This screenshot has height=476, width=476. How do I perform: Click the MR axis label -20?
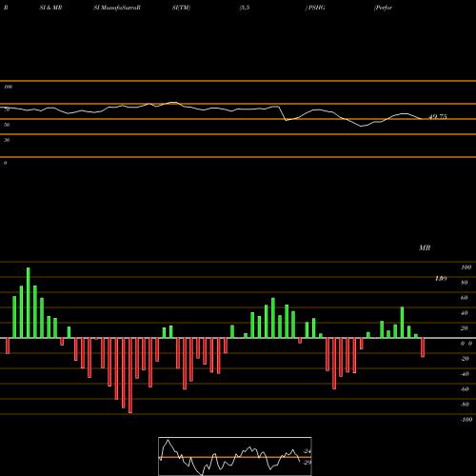click(465, 359)
